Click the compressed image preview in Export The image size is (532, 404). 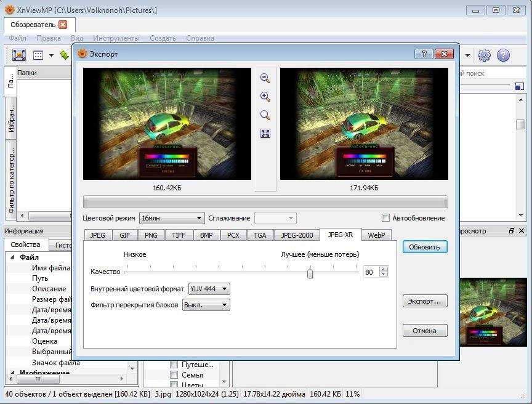(x=364, y=123)
